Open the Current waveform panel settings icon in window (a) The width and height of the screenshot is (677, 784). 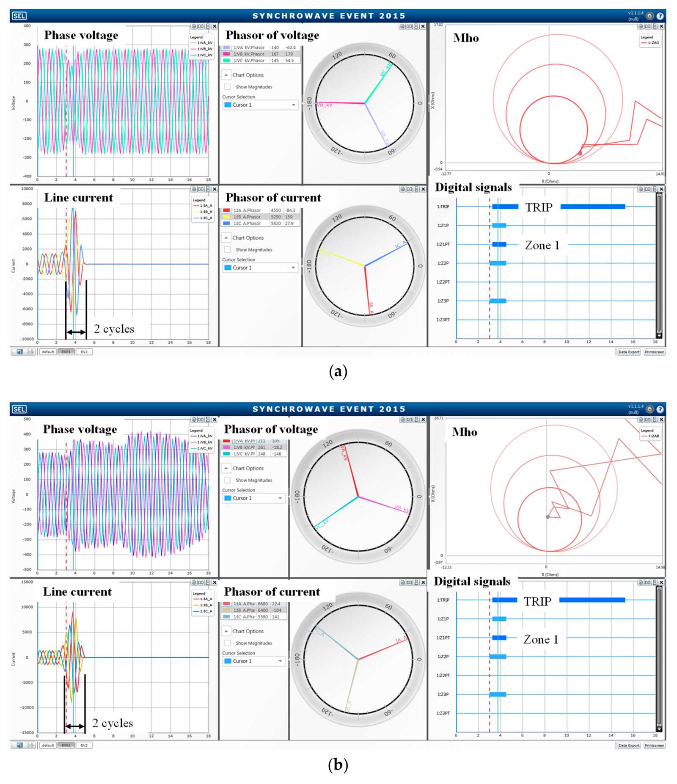(194, 189)
